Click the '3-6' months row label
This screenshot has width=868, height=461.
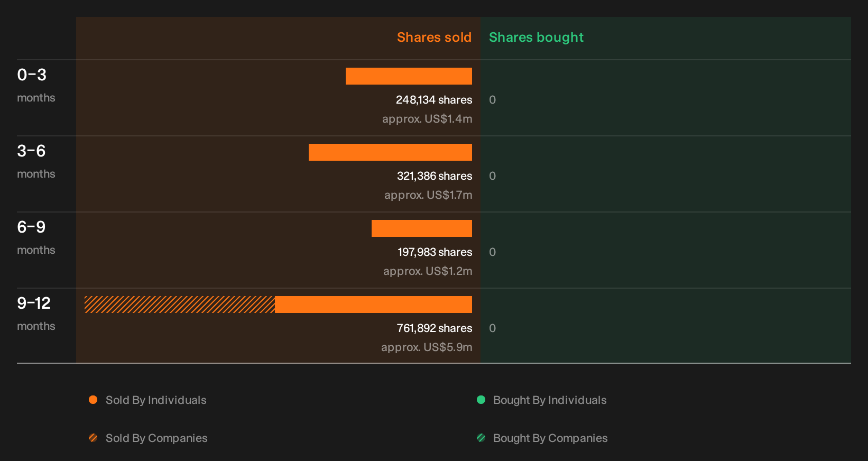31,151
